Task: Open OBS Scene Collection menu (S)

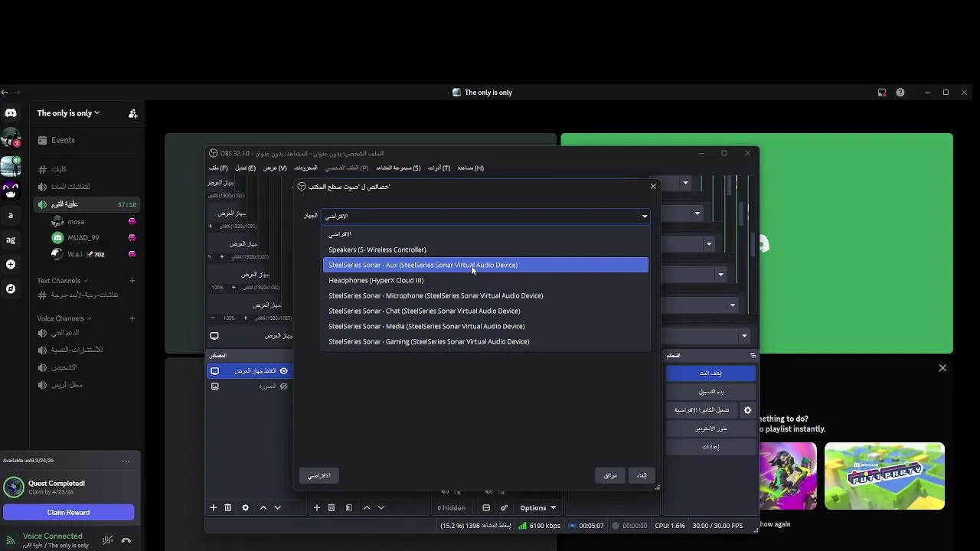Action: [x=398, y=168]
